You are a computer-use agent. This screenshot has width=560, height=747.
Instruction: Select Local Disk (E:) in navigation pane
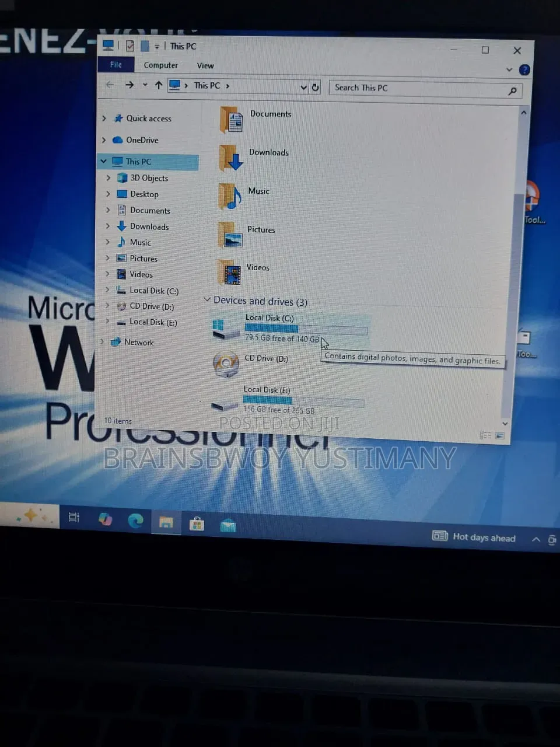(x=153, y=322)
